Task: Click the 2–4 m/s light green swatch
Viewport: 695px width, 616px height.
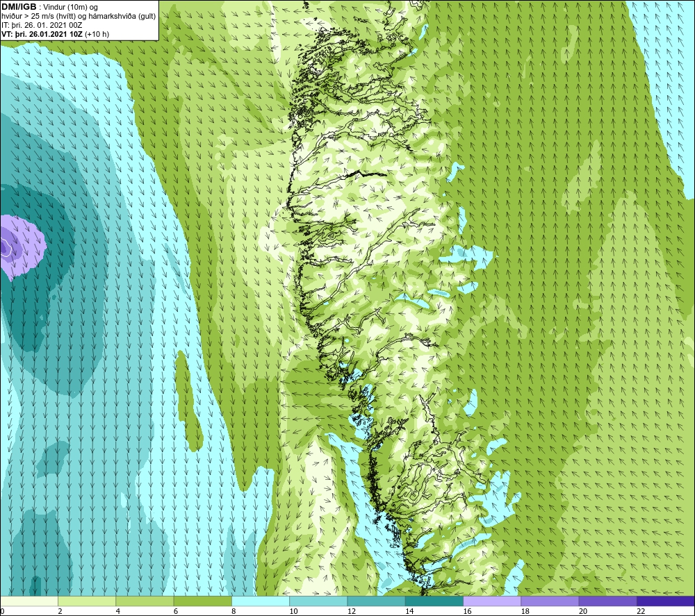Action: coord(87,601)
